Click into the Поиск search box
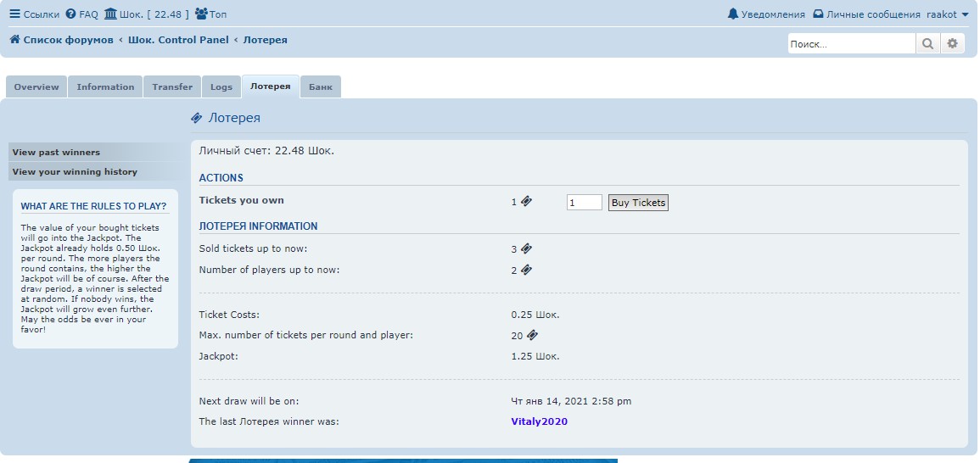 [x=851, y=44]
